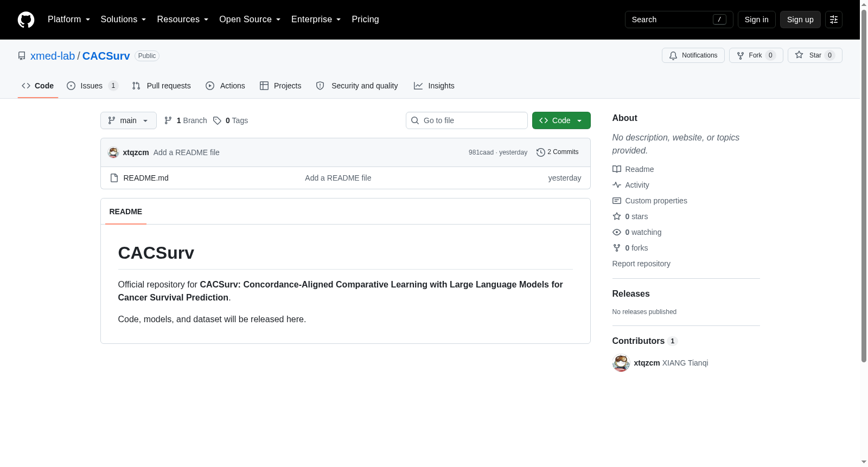The image size is (868, 467).
Task: Focus the top Search box
Action: coord(679,20)
